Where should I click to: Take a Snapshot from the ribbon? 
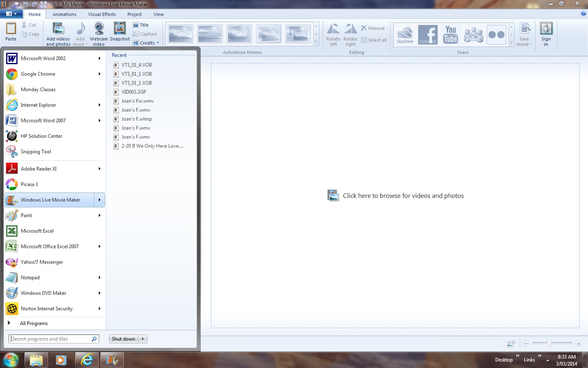120,29
